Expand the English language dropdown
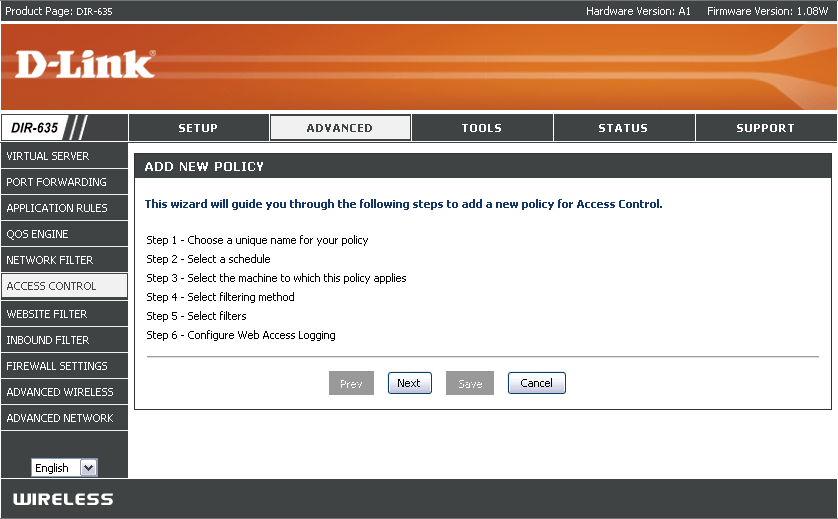This screenshot has height=519, width=838. (64, 468)
